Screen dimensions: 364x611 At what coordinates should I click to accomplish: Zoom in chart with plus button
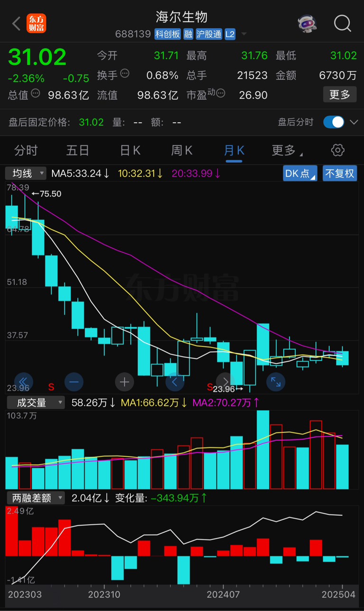click(x=124, y=381)
